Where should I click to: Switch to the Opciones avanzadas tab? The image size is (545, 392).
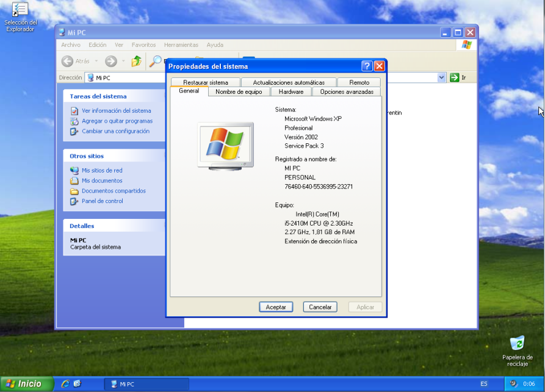(347, 91)
